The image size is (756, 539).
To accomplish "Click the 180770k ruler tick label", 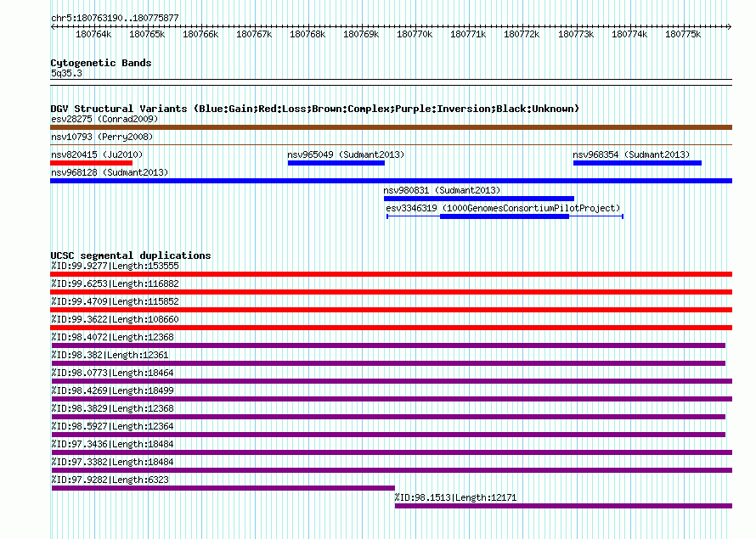I will click(415, 34).
